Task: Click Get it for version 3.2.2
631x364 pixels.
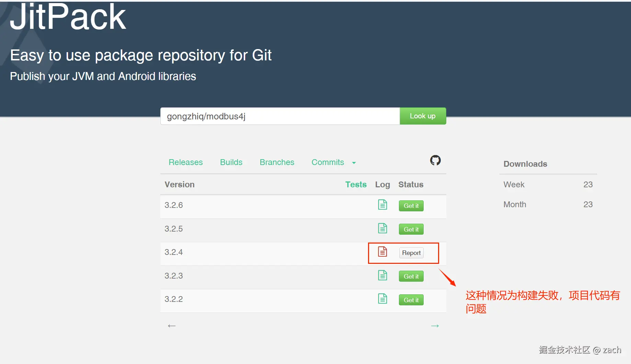Action: (411, 300)
